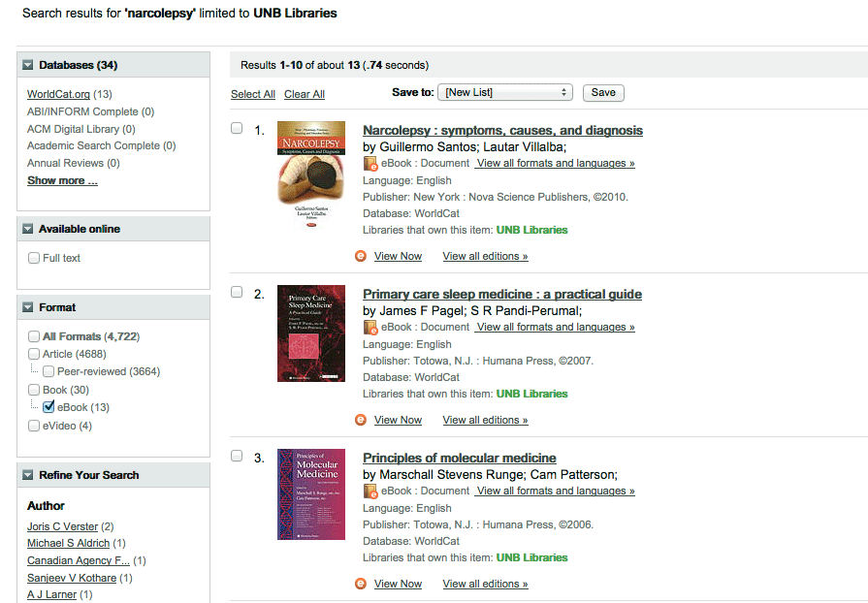Expand database list with Show more
The width and height of the screenshot is (868, 603).
[62, 180]
